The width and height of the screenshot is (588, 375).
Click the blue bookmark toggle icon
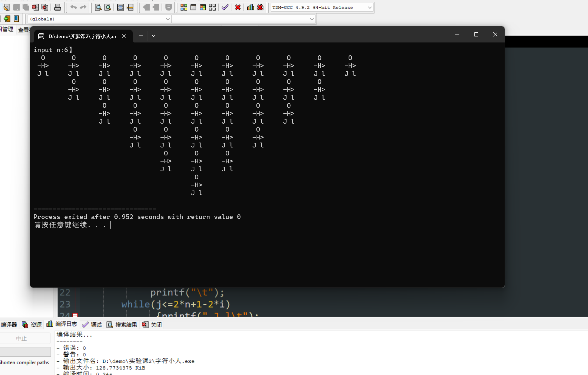[16, 19]
